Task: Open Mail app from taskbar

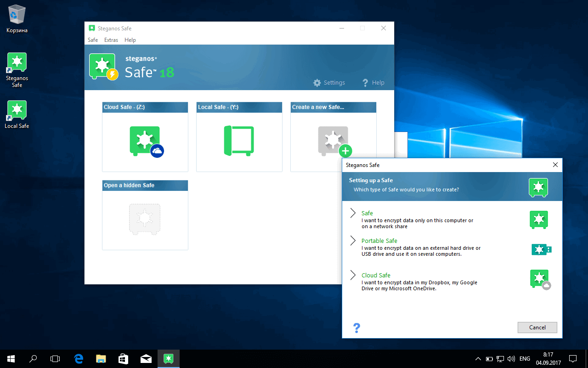Action: click(x=146, y=358)
